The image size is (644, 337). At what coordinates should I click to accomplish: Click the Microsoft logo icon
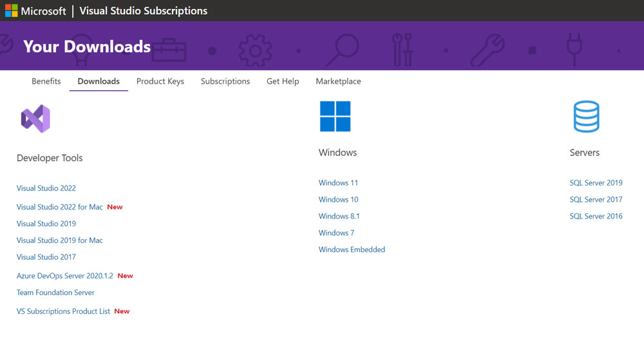tap(11, 11)
